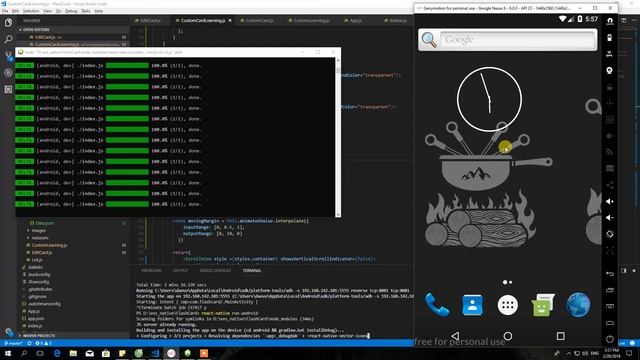Open .watchmanconfig file in explorer

click(44, 304)
